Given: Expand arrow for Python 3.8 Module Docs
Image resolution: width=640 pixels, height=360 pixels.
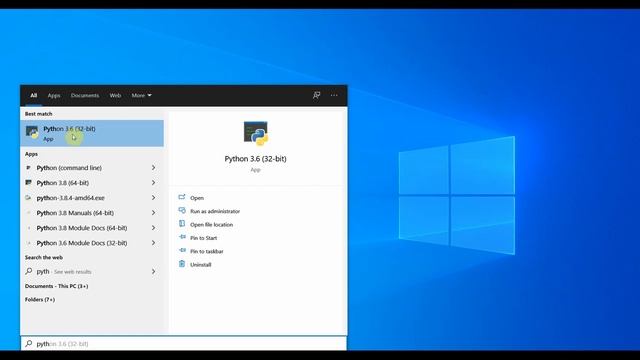Looking at the screenshot, I should [153, 228].
